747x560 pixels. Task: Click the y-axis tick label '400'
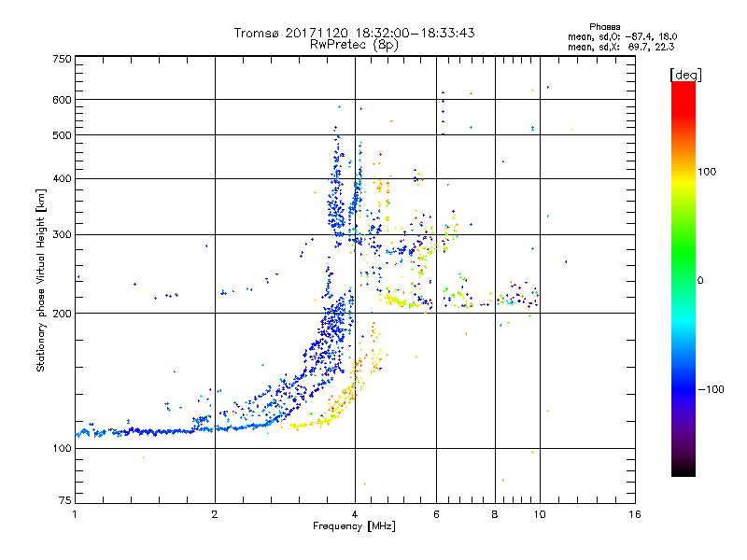(x=63, y=179)
